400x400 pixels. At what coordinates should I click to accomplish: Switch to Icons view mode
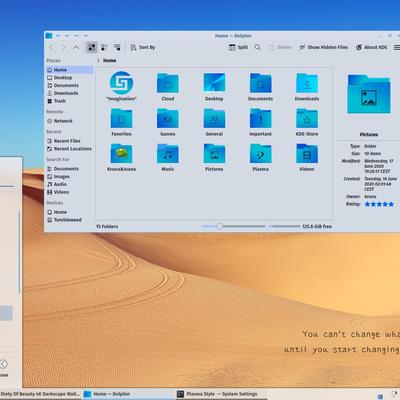click(92, 47)
